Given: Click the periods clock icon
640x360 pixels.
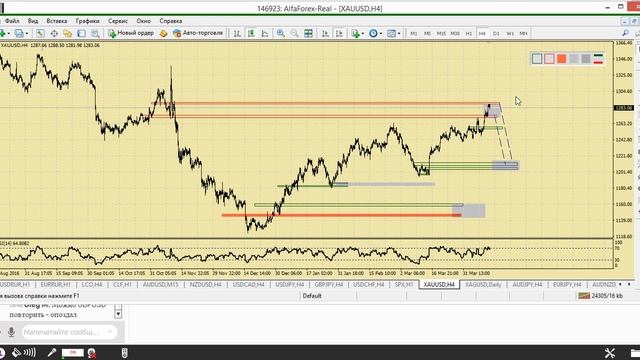Looking at the screenshot, I should tap(373, 33).
